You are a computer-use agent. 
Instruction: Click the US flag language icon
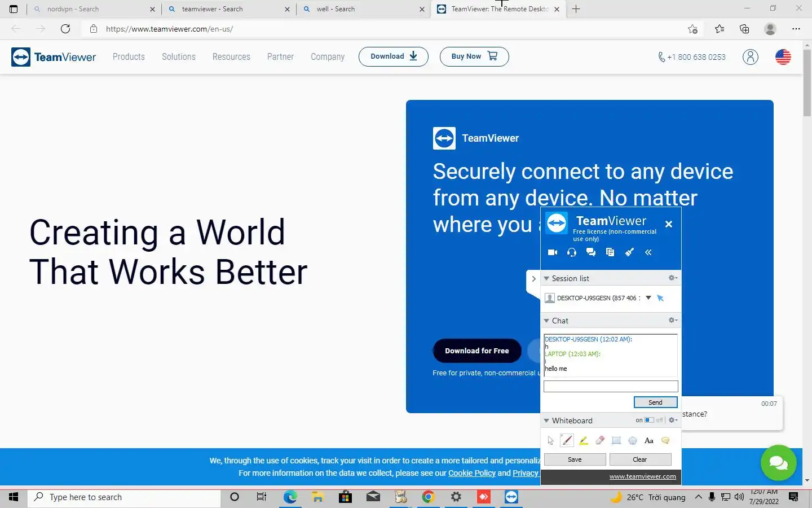783,56
